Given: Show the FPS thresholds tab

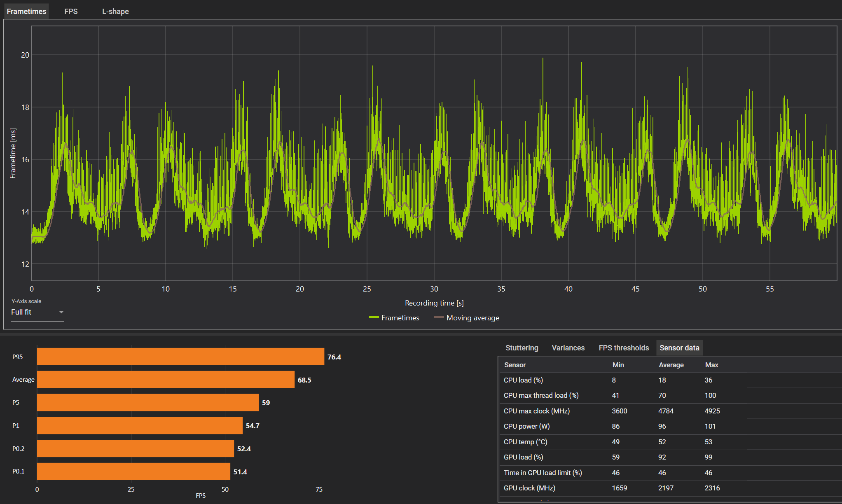Looking at the screenshot, I should [624, 348].
